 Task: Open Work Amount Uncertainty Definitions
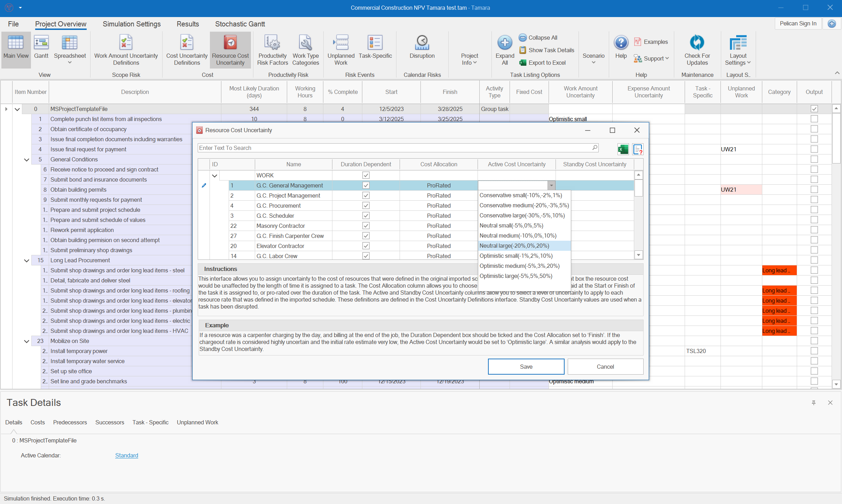[x=126, y=50]
